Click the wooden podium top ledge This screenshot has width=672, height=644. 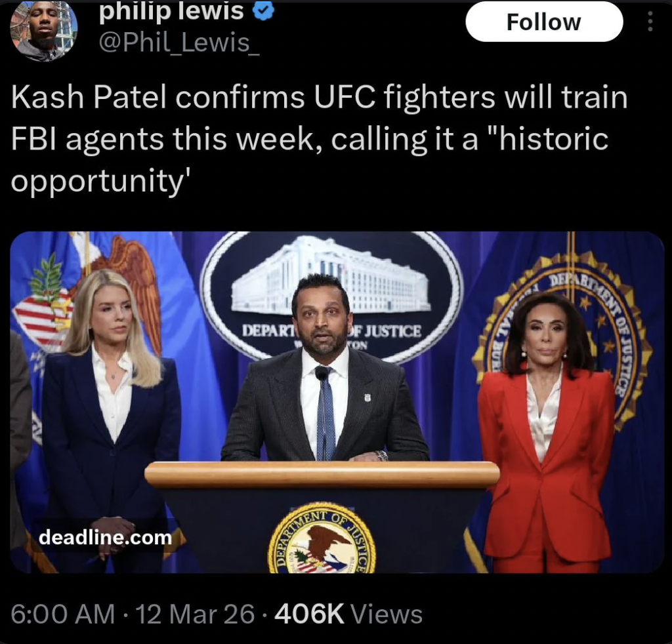point(322,474)
